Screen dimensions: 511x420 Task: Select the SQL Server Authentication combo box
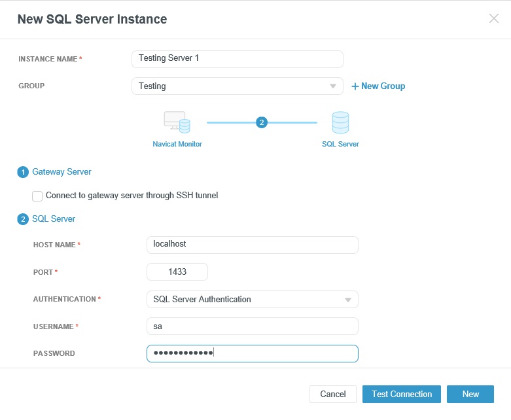pyautogui.click(x=253, y=300)
